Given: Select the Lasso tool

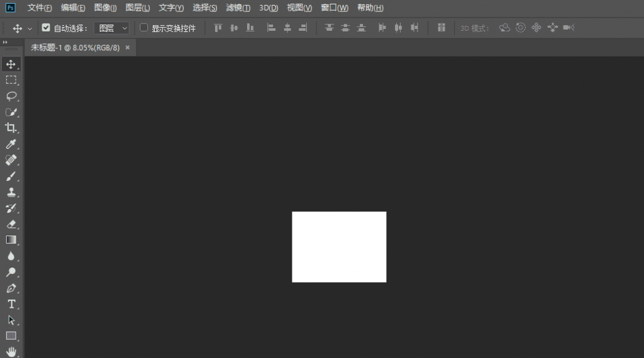Looking at the screenshot, I should (x=11, y=96).
